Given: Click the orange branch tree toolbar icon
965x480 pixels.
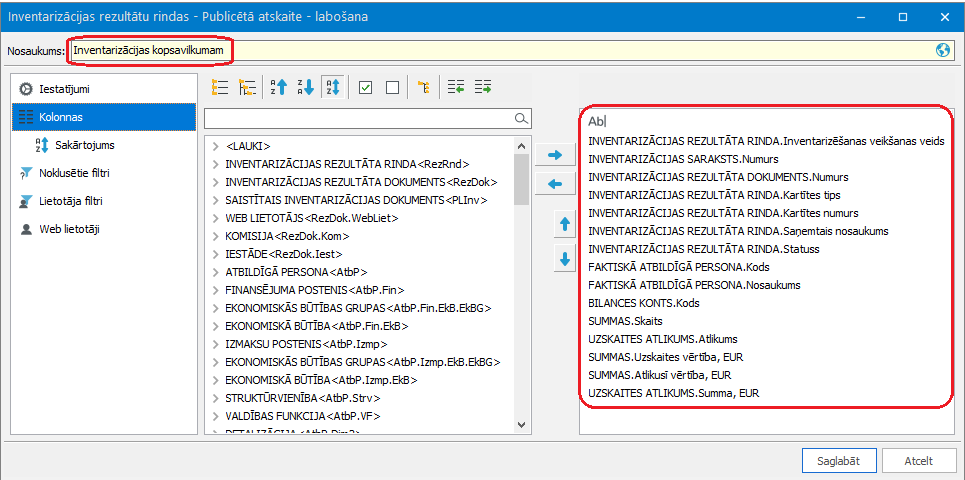Looking at the screenshot, I should (423, 88).
